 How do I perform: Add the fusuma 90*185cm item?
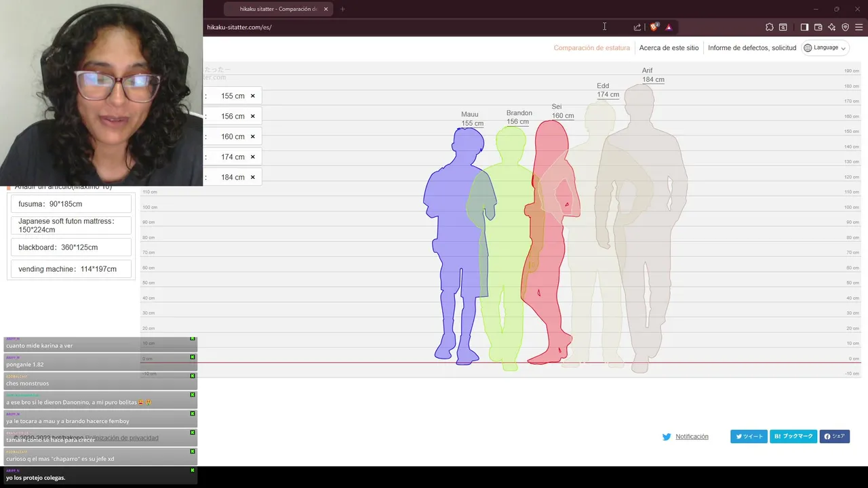(x=71, y=204)
